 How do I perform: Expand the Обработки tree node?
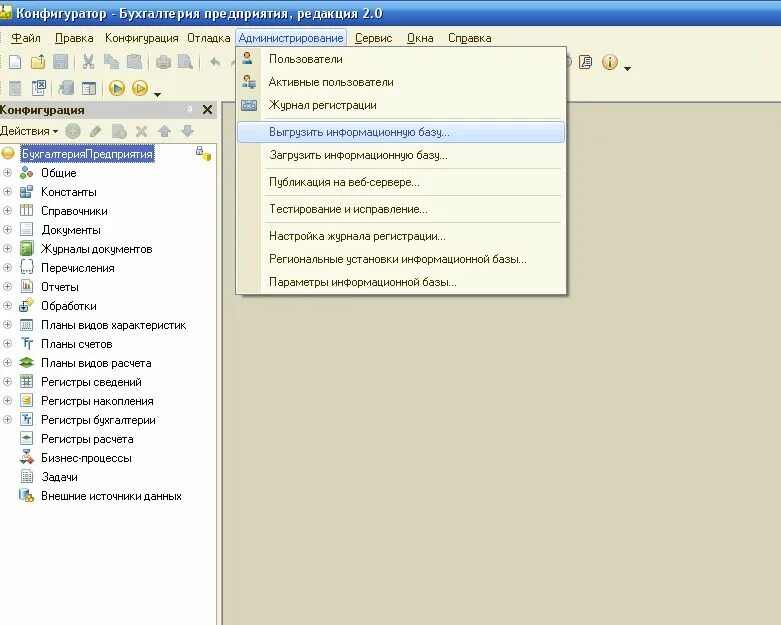[7, 305]
